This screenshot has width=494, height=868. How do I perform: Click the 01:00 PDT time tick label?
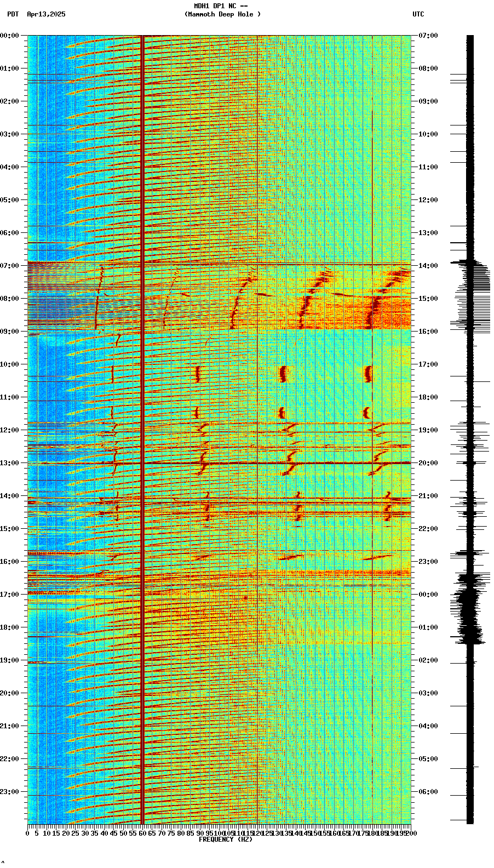coord(9,68)
